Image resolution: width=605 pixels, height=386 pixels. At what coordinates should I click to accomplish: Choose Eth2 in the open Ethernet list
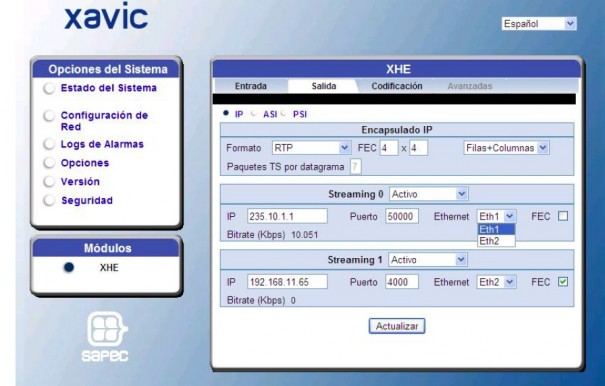(496, 241)
